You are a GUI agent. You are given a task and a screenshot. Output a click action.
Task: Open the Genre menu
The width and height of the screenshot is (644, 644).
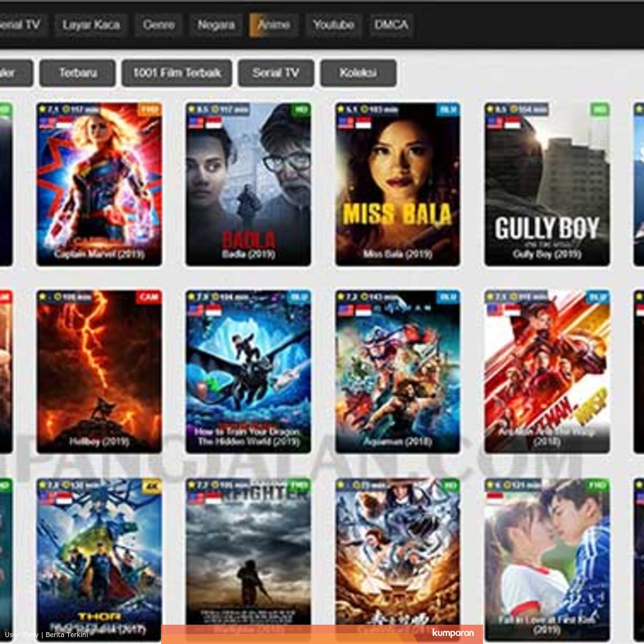[159, 25]
